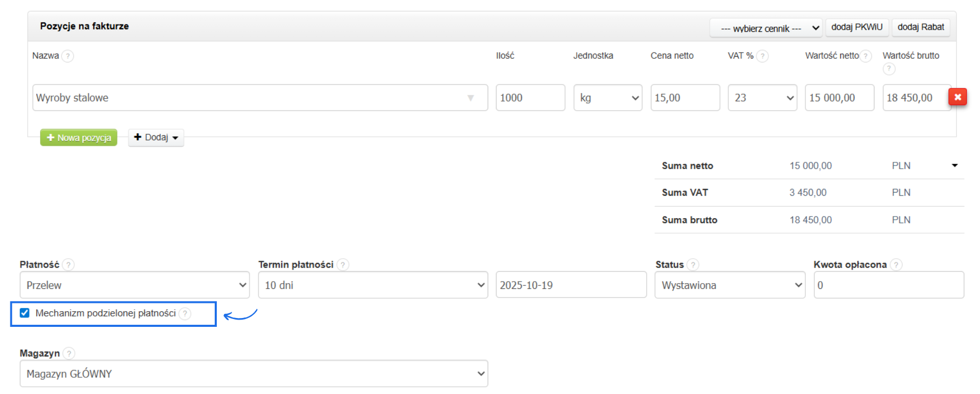
Task: Click the red delete row icon
Action: 957,97
